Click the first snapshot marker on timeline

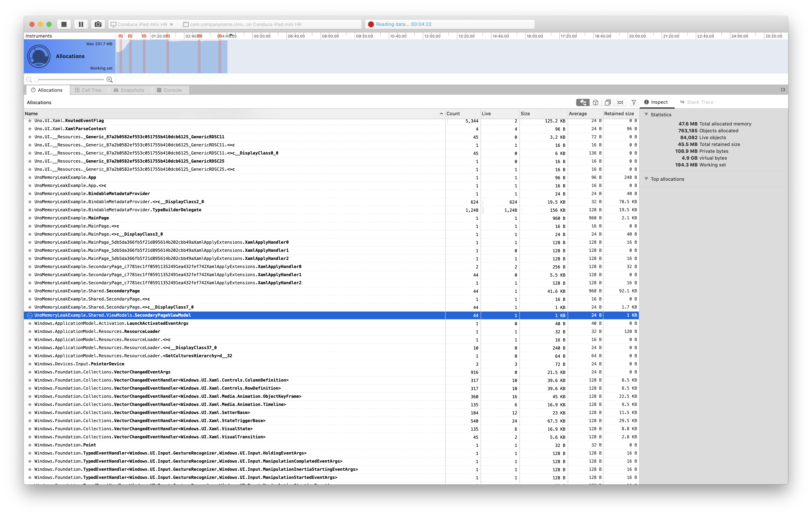point(121,36)
